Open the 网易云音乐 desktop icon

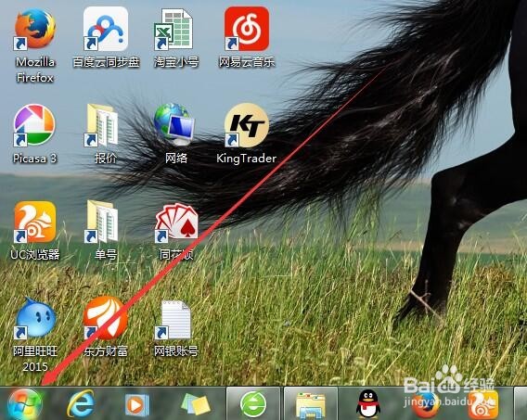coord(247,29)
